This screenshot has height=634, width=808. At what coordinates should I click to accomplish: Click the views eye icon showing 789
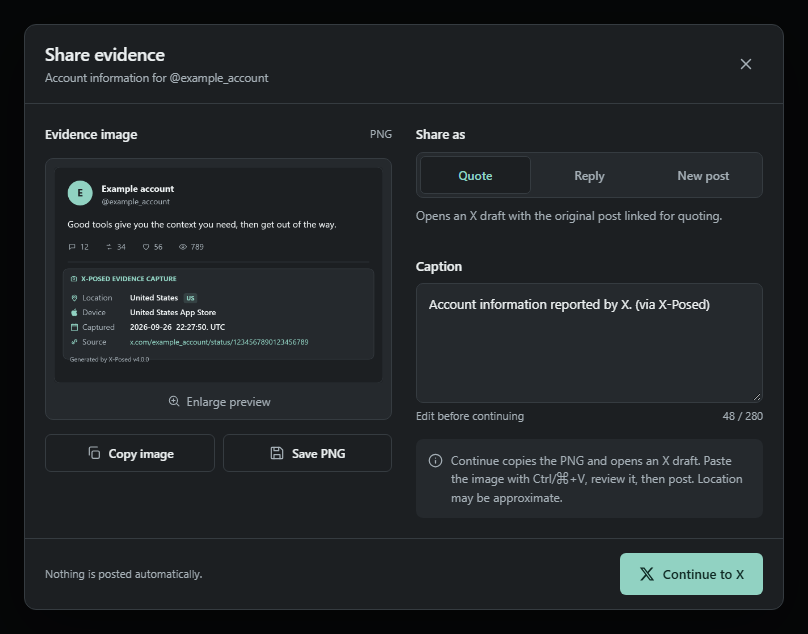[182, 247]
